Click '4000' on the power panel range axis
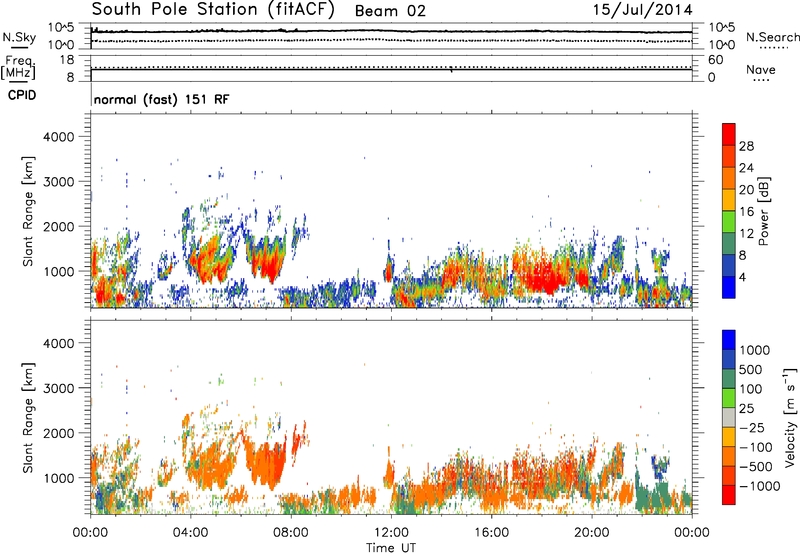 tap(58, 137)
